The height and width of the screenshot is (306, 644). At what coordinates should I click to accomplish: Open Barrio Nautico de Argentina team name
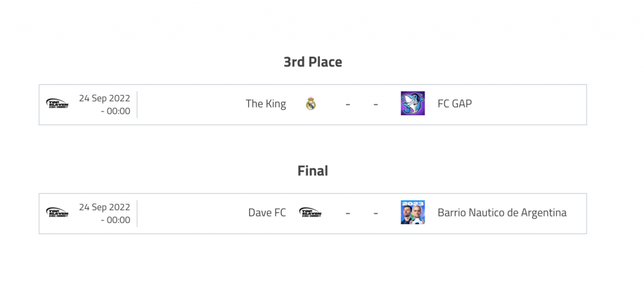click(x=502, y=213)
